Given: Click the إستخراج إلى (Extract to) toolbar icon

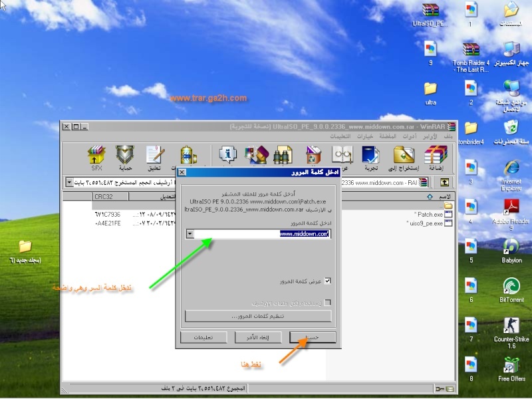Looking at the screenshot, I should (404, 158).
